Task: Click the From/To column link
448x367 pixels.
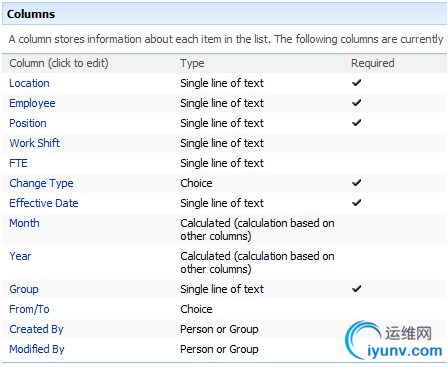Action: (x=29, y=309)
